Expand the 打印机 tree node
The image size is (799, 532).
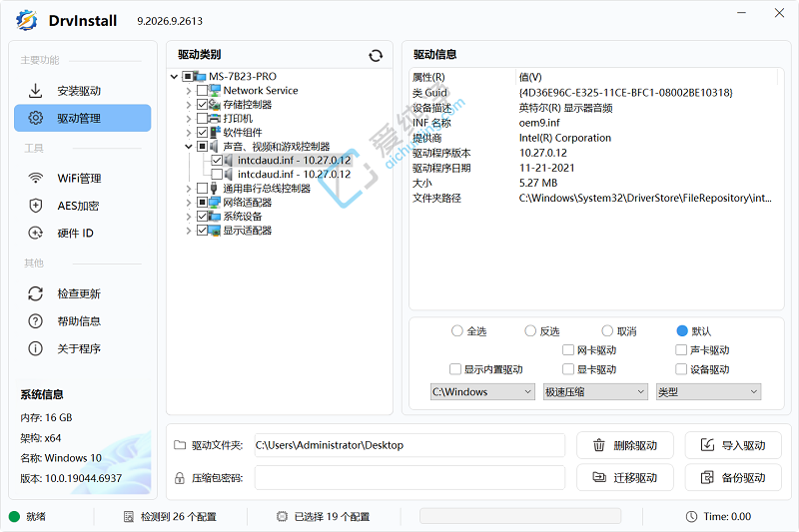tap(189, 119)
